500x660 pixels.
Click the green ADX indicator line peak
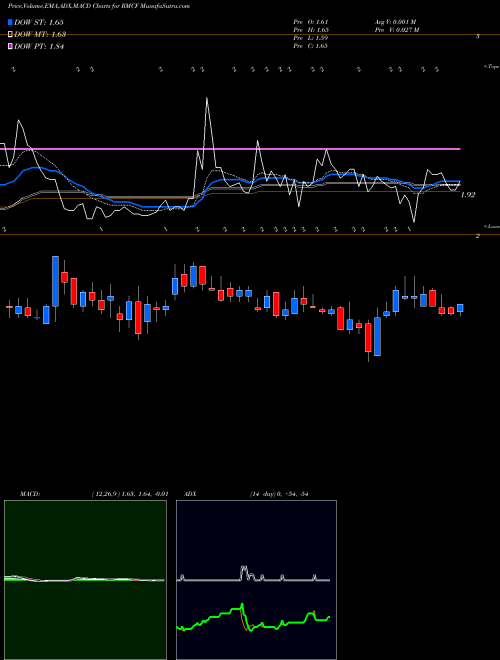click(242, 604)
